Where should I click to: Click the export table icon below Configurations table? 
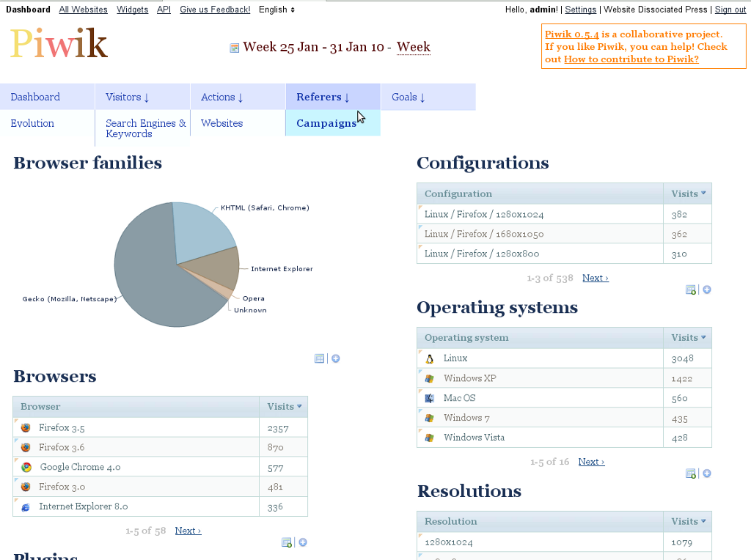coord(690,290)
